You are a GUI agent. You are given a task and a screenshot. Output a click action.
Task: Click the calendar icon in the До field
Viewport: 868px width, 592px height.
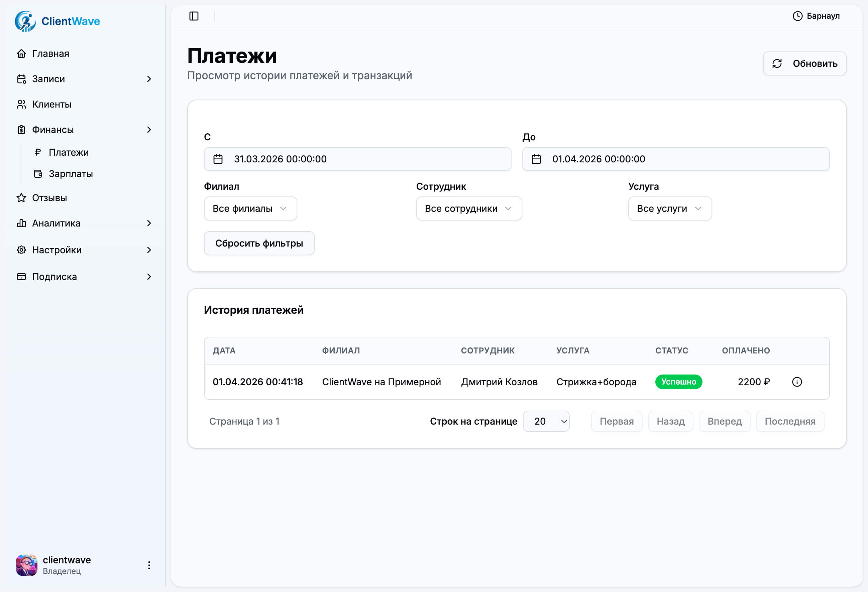tap(536, 159)
